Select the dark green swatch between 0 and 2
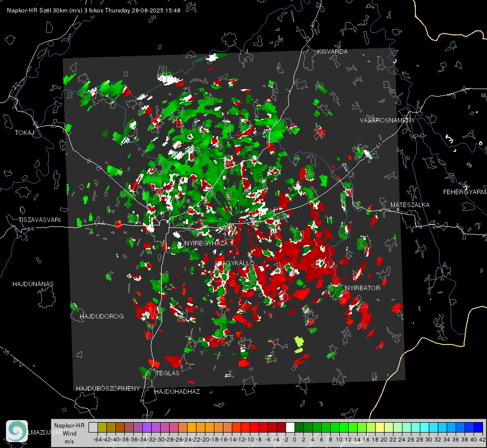 tap(299, 427)
